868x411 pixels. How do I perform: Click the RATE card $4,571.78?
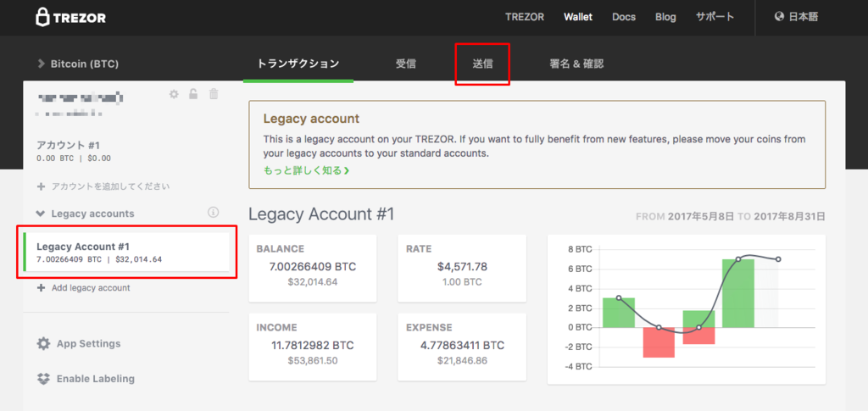tap(462, 269)
